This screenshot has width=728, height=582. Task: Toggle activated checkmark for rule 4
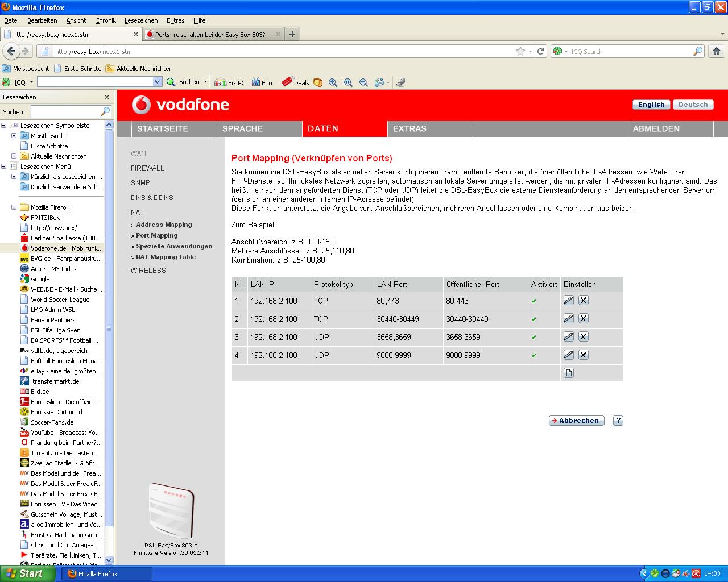tap(533, 356)
